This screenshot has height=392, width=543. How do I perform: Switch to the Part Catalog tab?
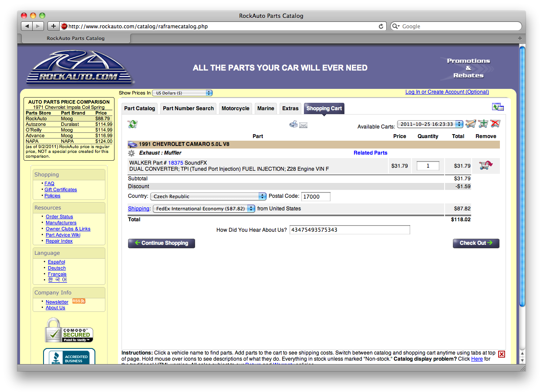point(139,108)
